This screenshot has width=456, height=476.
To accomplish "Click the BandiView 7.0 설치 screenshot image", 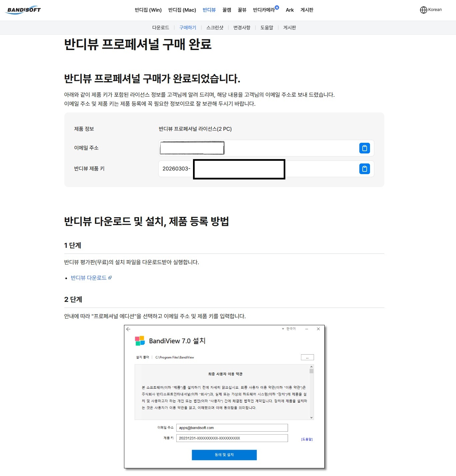I will (224, 397).
